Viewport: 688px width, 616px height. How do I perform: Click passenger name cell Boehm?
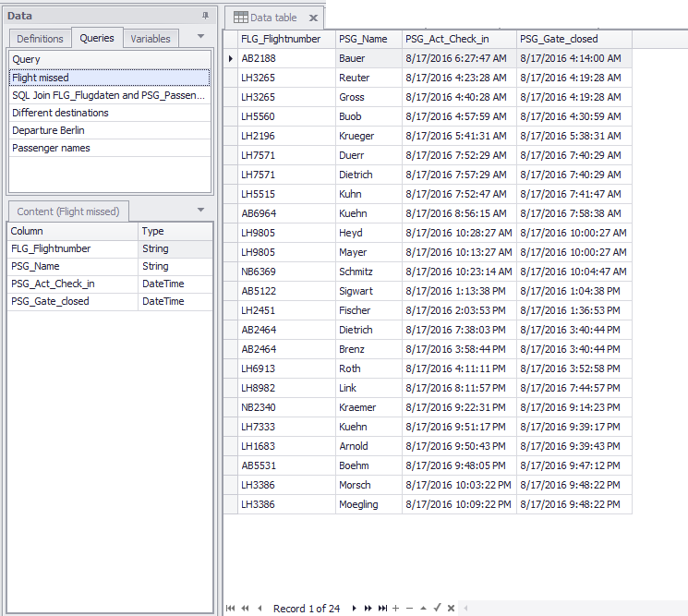click(368, 465)
